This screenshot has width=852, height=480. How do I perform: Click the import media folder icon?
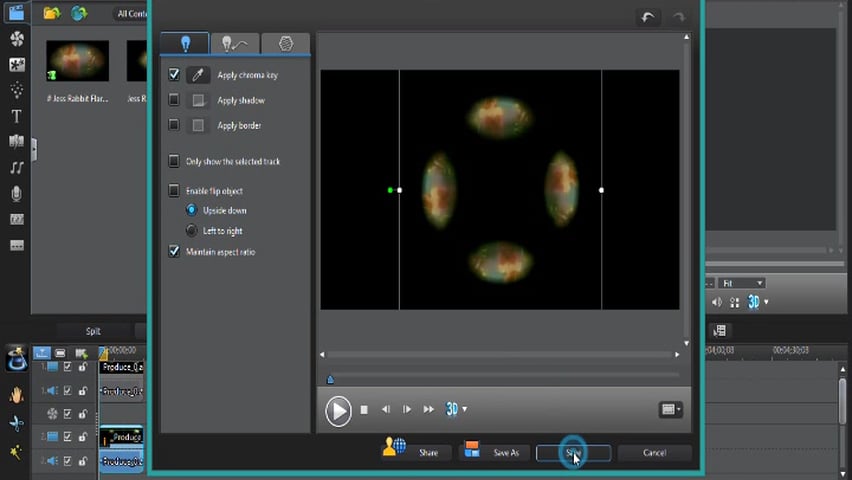[x=52, y=13]
